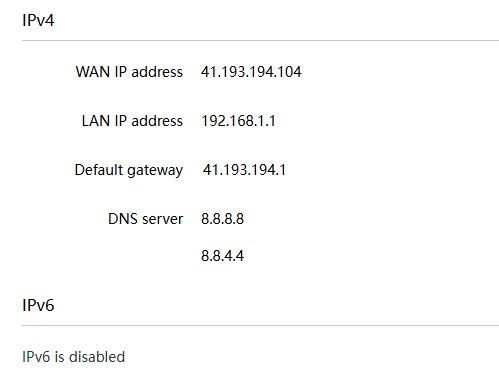Viewport: 499px width, 388px height.
Task: Click the divider line under IPv4
Action: (260, 41)
